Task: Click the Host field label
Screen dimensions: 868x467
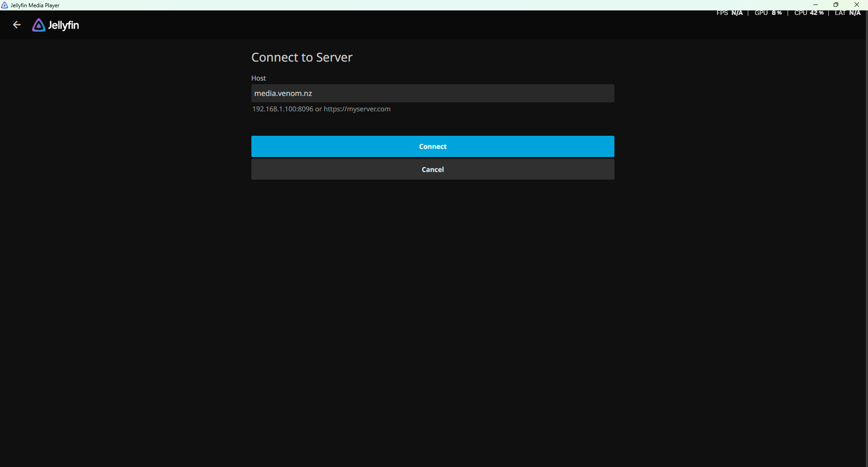Action: [x=259, y=78]
